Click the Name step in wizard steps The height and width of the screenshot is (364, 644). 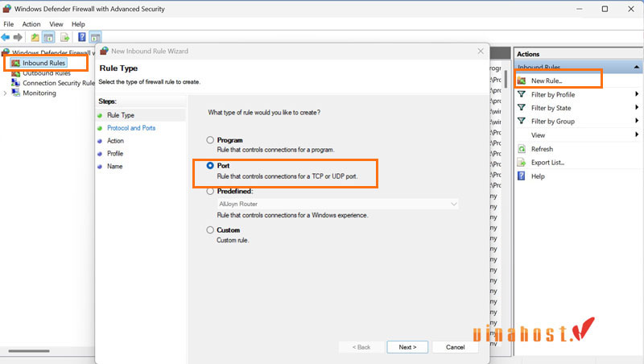tap(114, 166)
